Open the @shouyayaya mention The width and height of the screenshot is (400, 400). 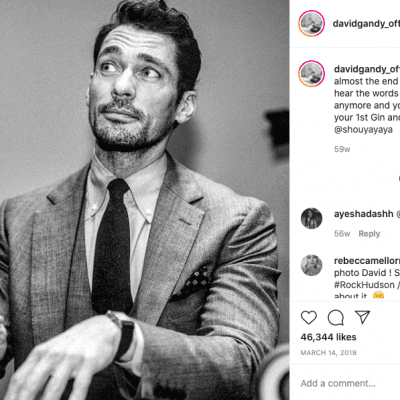[363, 129]
